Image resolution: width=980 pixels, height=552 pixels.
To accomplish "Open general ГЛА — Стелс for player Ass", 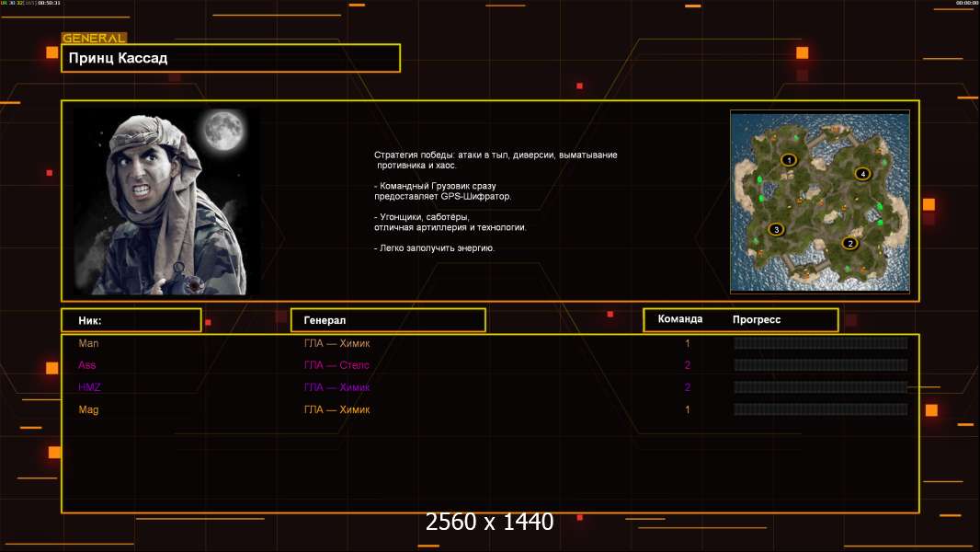I will pos(336,365).
